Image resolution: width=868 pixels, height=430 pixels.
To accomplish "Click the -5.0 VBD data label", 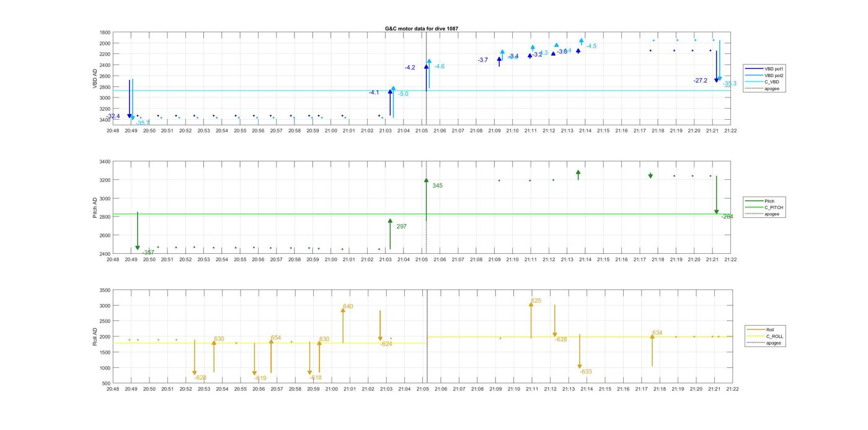I will pyautogui.click(x=403, y=94).
